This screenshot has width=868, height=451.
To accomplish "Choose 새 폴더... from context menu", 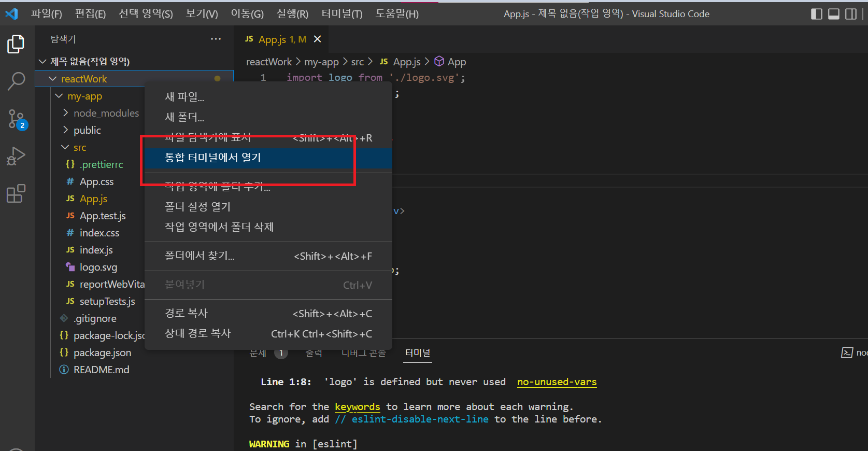I will (268, 117).
